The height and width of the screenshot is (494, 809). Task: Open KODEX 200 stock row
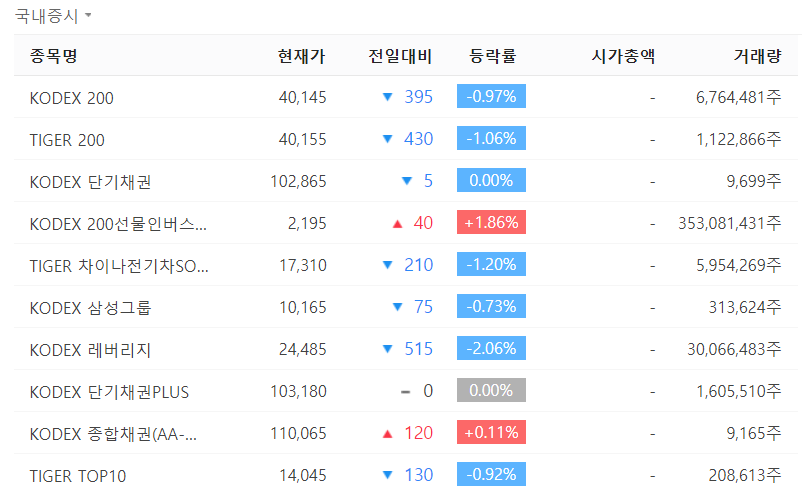(406, 97)
